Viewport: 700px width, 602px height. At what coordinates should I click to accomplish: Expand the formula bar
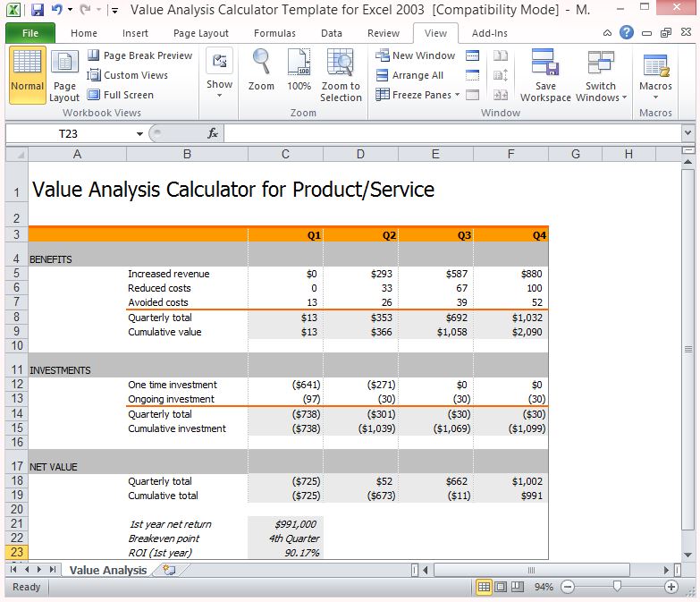point(687,132)
